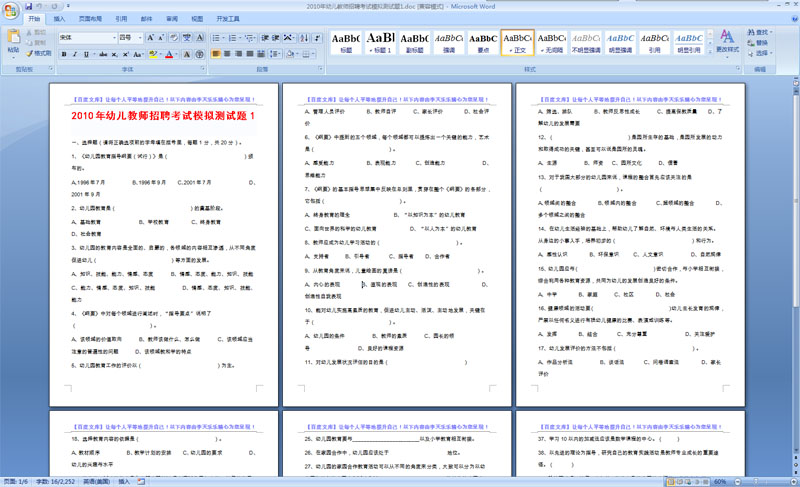Apply the 正文 style
Screen dimensions: 800x487
click(517, 42)
